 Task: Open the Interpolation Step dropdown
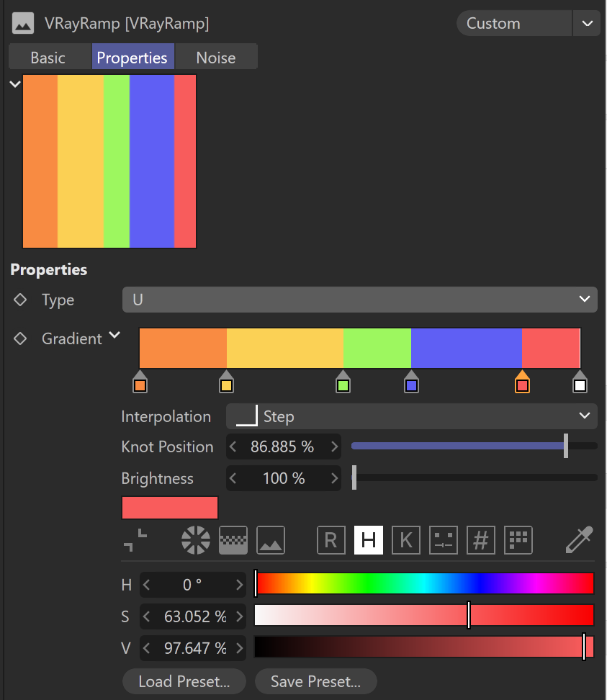(x=412, y=416)
